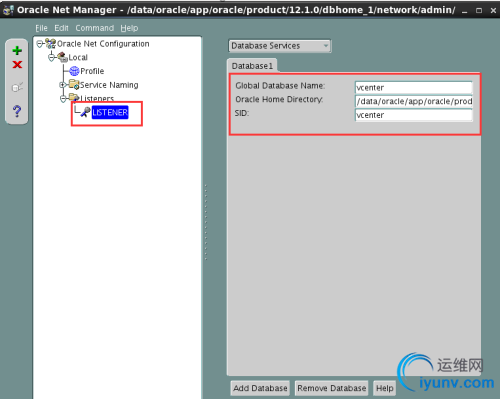This screenshot has width=500, height=399.
Task: Close the Oracle Net Manager window
Action: click(493, 11)
